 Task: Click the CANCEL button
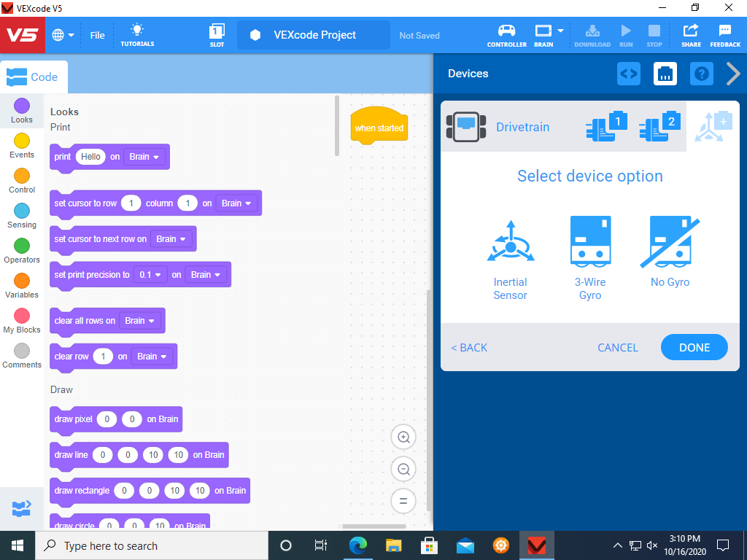(617, 348)
